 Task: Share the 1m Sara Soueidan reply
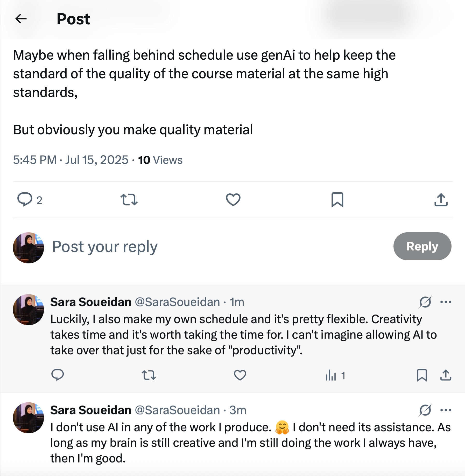pyautogui.click(x=446, y=375)
